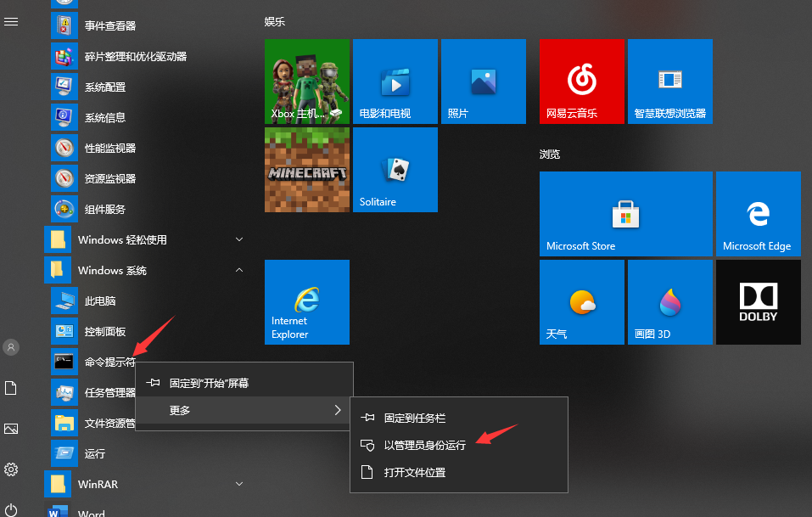Open 控制面板 icon

click(64, 332)
